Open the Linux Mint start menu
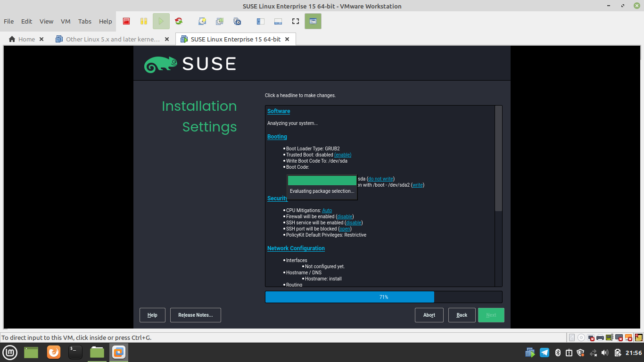Viewport: 644px width, 362px height. click(10, 352)
